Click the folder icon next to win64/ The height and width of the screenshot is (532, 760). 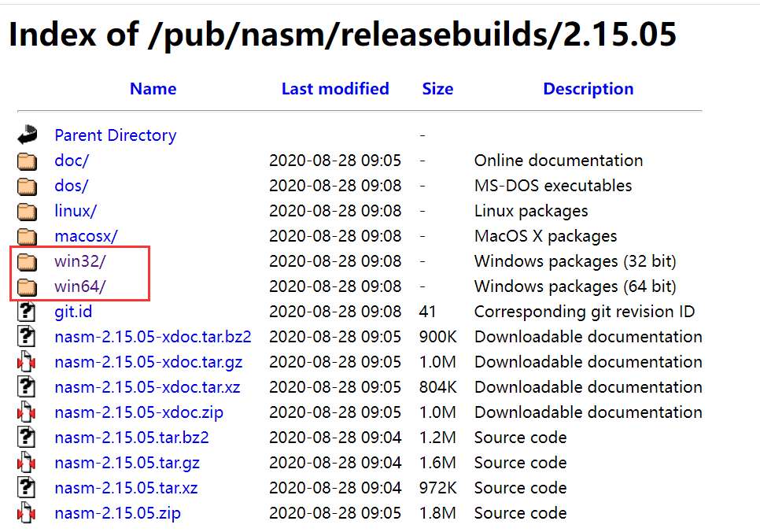coord(27,286)
